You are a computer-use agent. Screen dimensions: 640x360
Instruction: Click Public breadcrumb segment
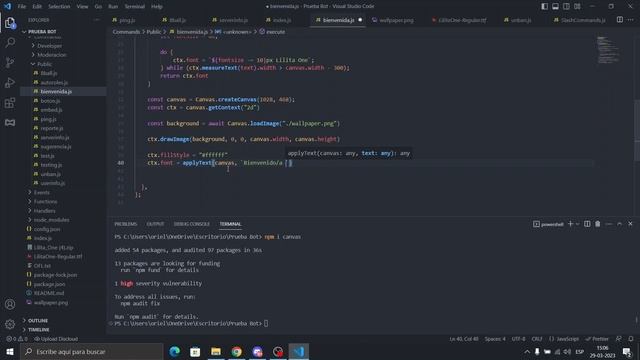click(x=153, y=32)
